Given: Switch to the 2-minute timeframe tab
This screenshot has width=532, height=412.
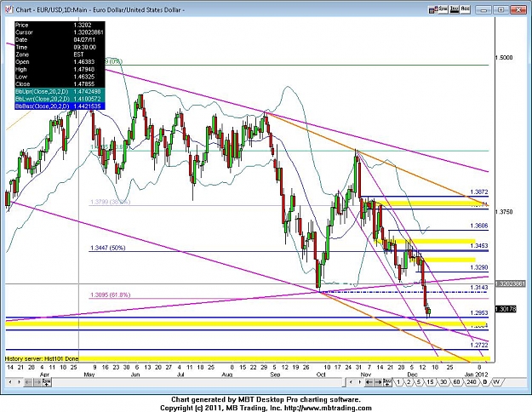Looking at the screenshot, I should coord(409,382).
